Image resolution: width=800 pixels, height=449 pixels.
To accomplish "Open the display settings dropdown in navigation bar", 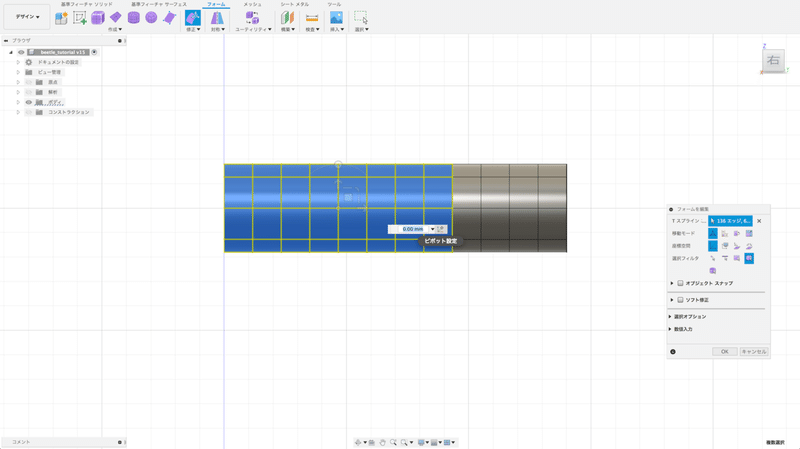I will coord(423,442).
